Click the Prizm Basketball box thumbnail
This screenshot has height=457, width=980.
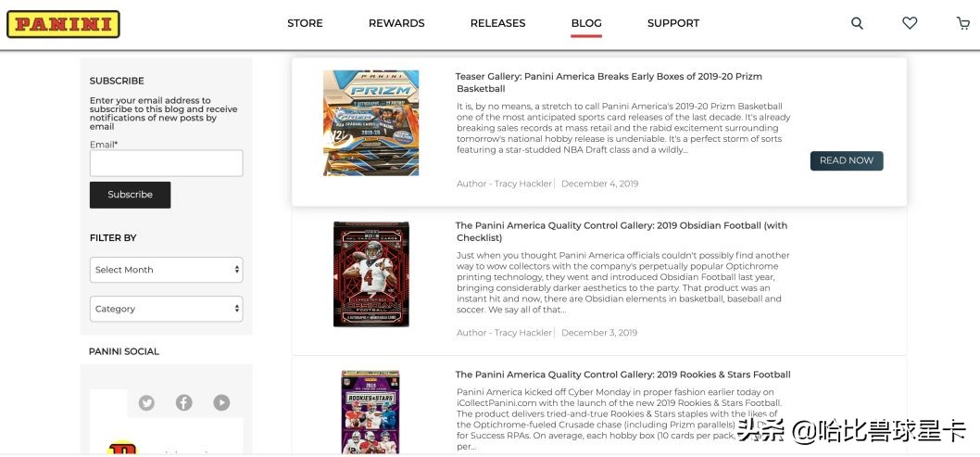(371, 122)
